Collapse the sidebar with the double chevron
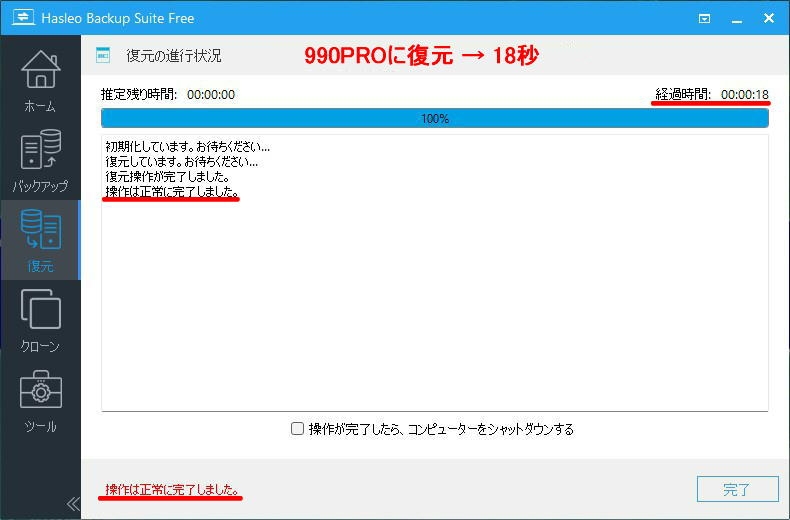This screenshot has height=520, width=790. (x=73, y=504)
